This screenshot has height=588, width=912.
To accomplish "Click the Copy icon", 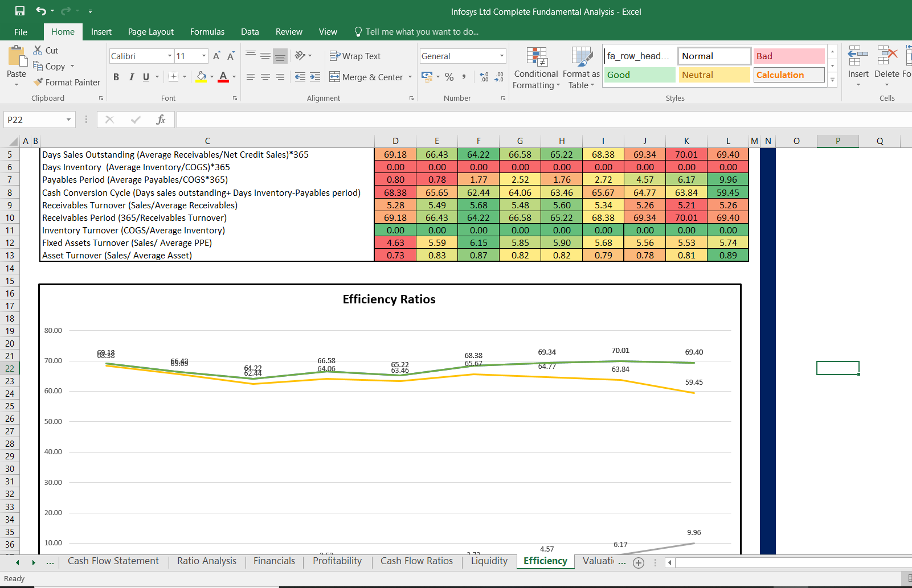I will 38,66.
